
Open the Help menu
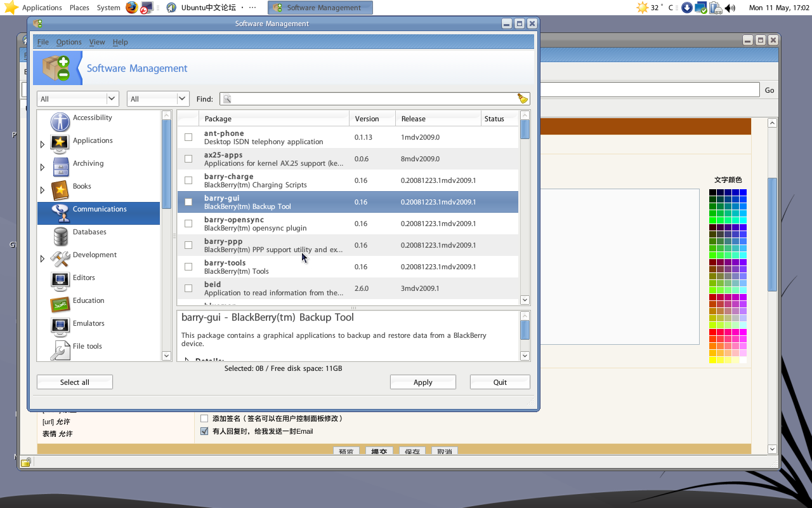coord(121,42)
